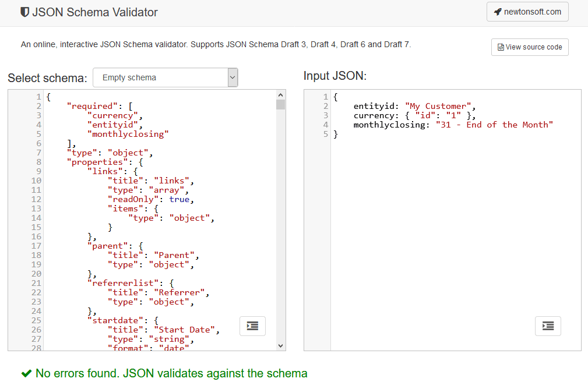Click the "type": "string" line
This screenshot has height=389, width=588.
(151, 339)
